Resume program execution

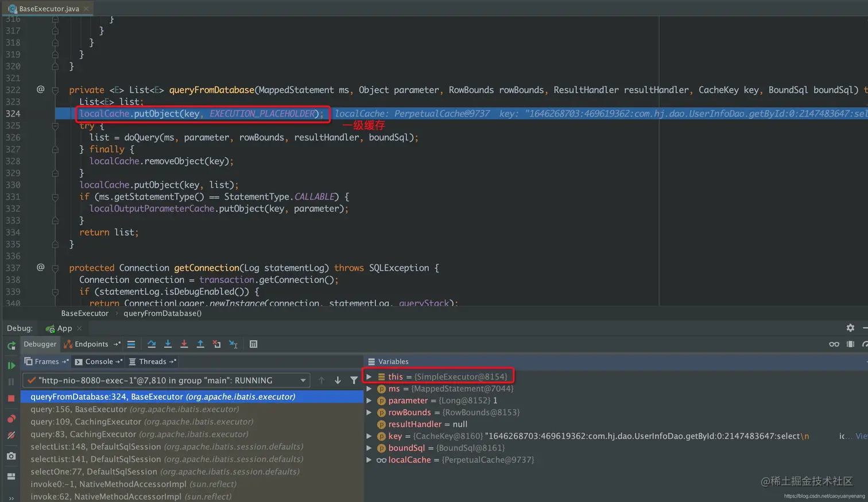[11, 365]
